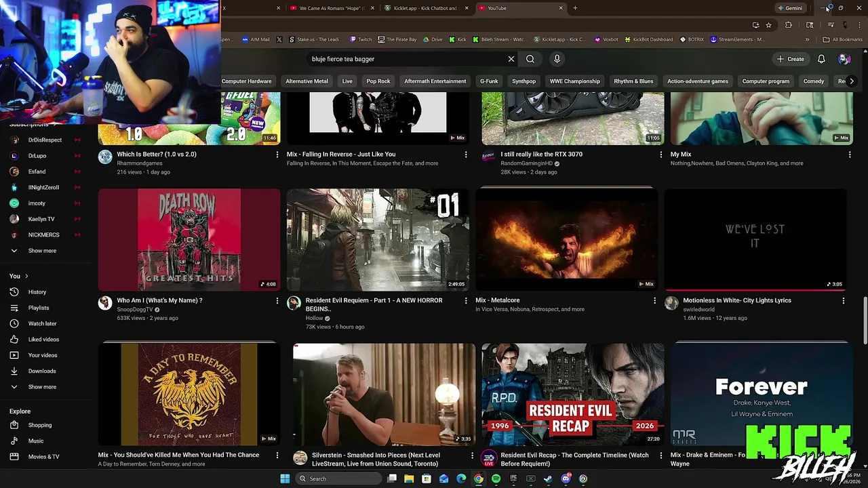This screenshot has height=488, width=868.
Task: Open Gemini button in Chrome title bar
Action: coord(789,8)
